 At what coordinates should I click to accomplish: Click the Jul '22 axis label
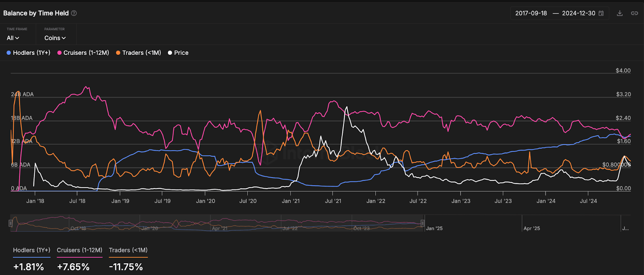coord(418,201)
